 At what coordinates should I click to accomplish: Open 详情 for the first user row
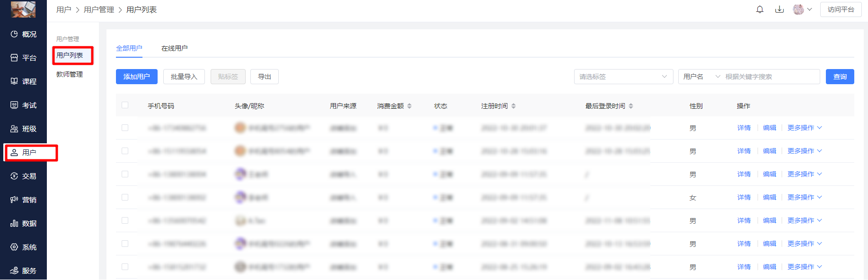pos(744,128)
